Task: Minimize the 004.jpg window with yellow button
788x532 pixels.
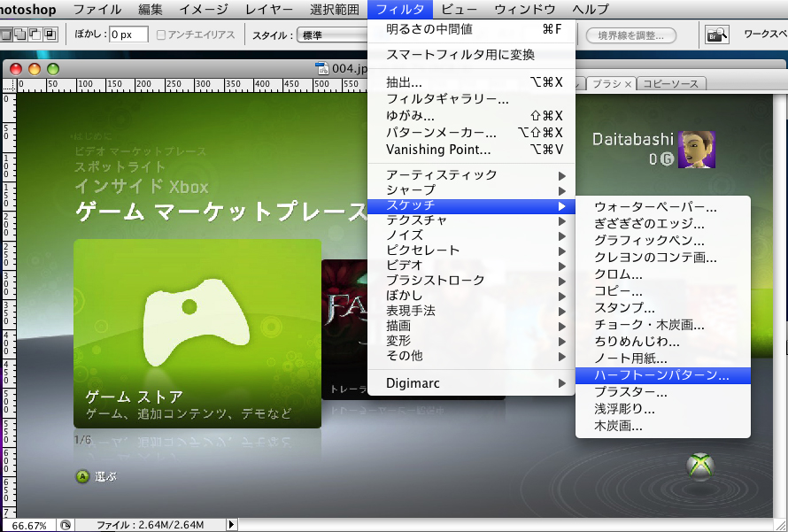Action: 35,69
